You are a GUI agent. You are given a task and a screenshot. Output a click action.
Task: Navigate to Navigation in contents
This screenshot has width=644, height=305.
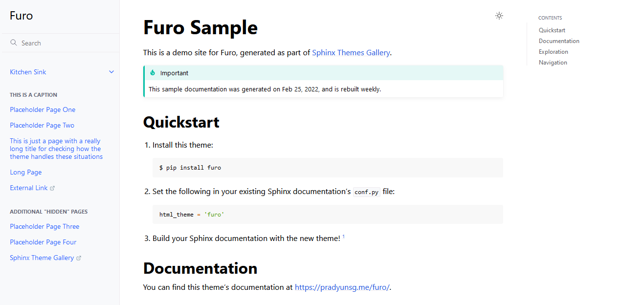pos(553,63)
